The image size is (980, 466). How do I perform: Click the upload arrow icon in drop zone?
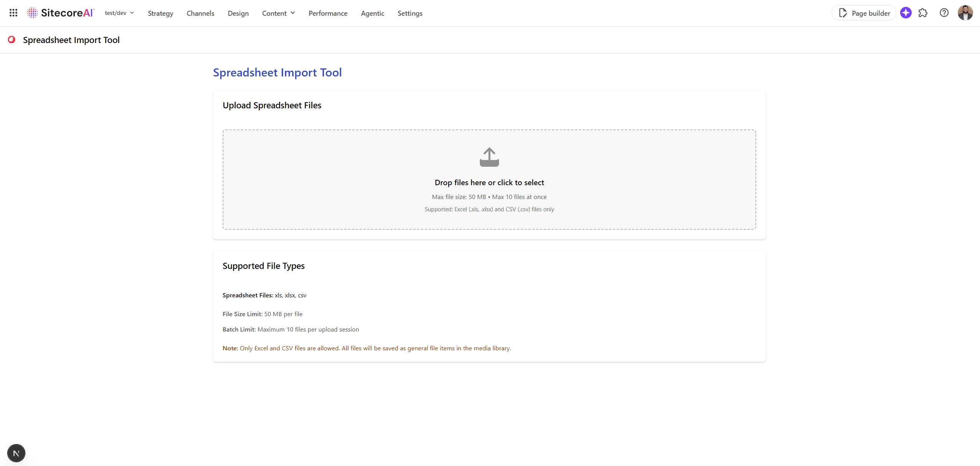point(489,157)
